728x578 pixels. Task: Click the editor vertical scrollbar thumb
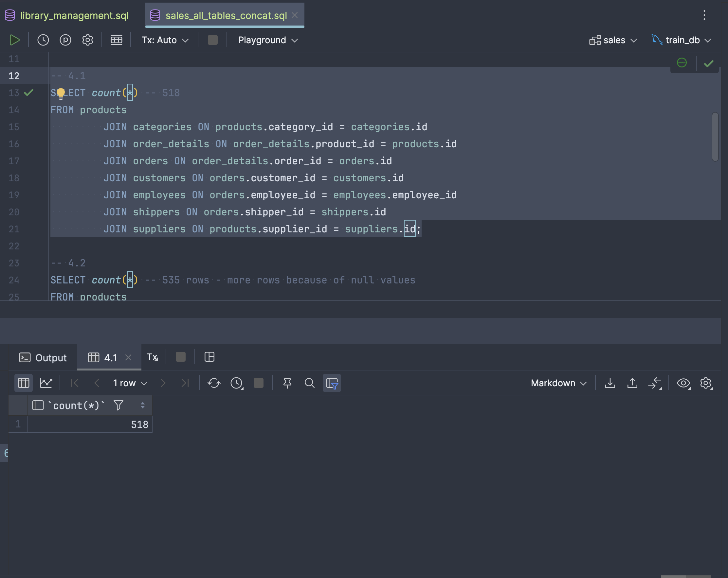click(715, 137)
